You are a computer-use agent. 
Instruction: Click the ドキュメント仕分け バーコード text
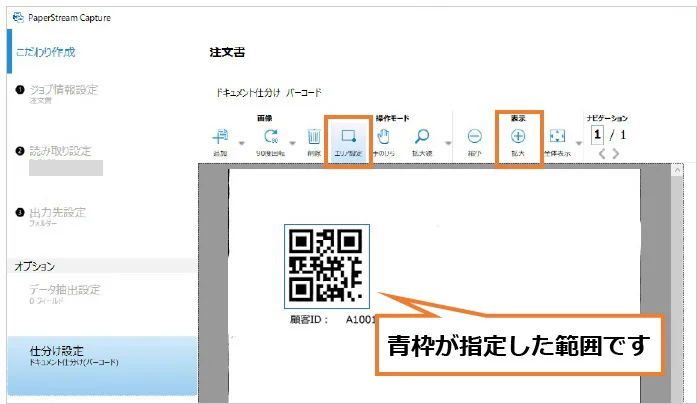[x=268, y=92]
